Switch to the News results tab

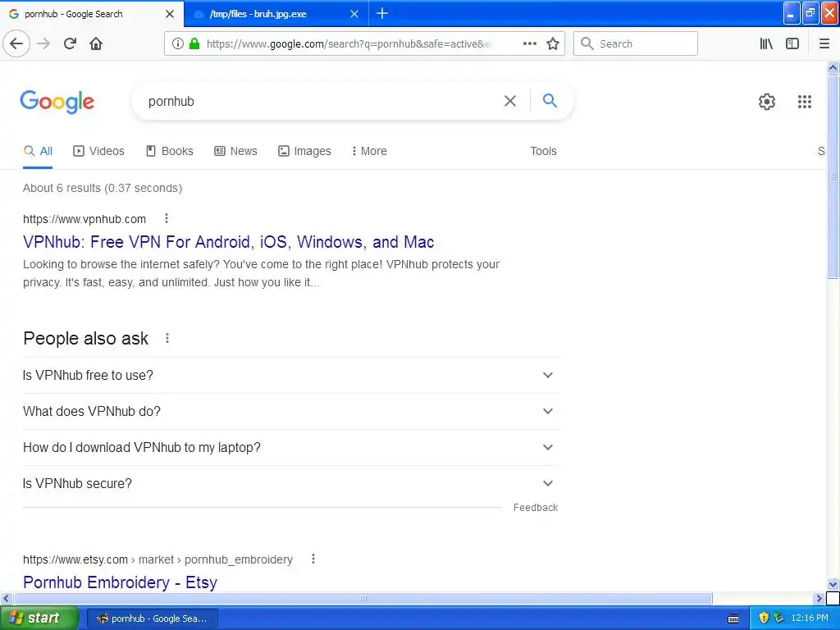click(235, 151)
